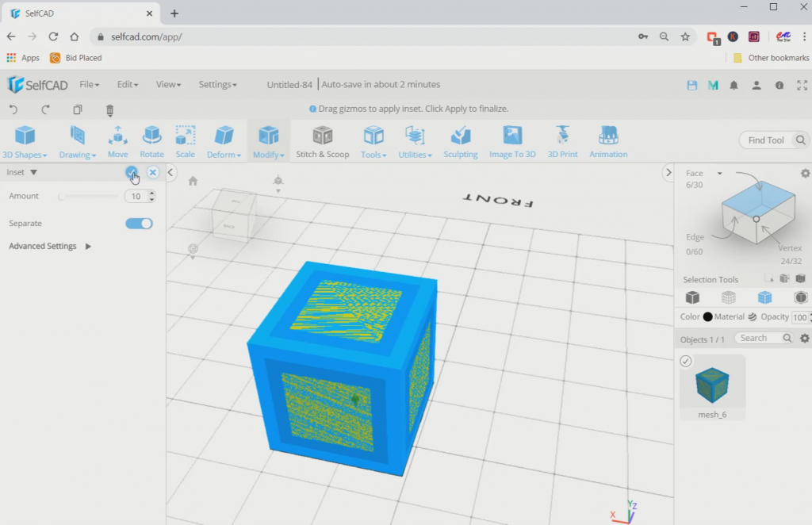Disable the Separate toggle

[139, 223]
